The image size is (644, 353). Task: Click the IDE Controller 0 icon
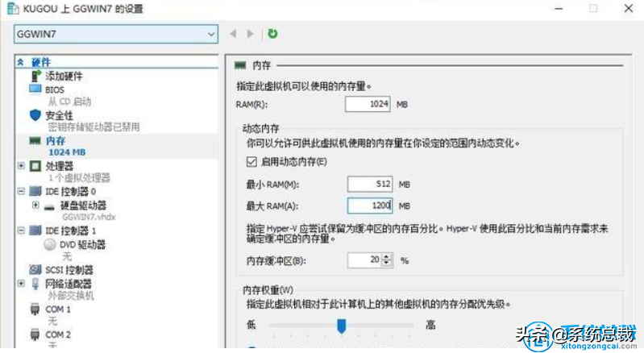pos(35,191)
